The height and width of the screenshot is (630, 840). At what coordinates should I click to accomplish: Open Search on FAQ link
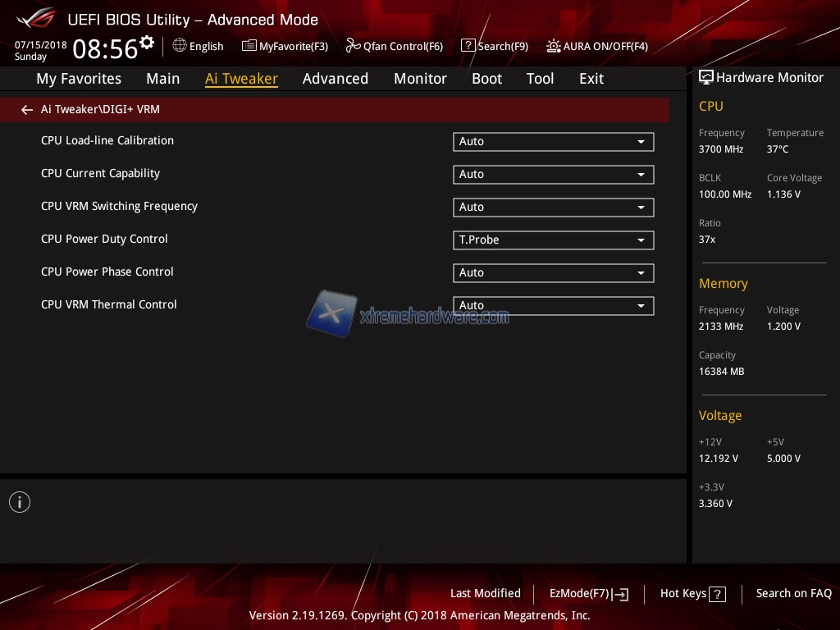[x=793, y=594]
